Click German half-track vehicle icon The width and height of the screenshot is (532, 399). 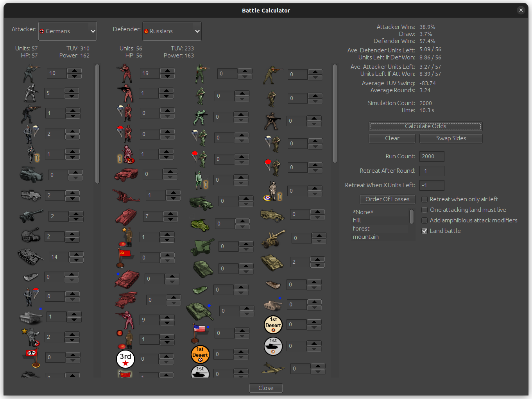pos(30,195)
